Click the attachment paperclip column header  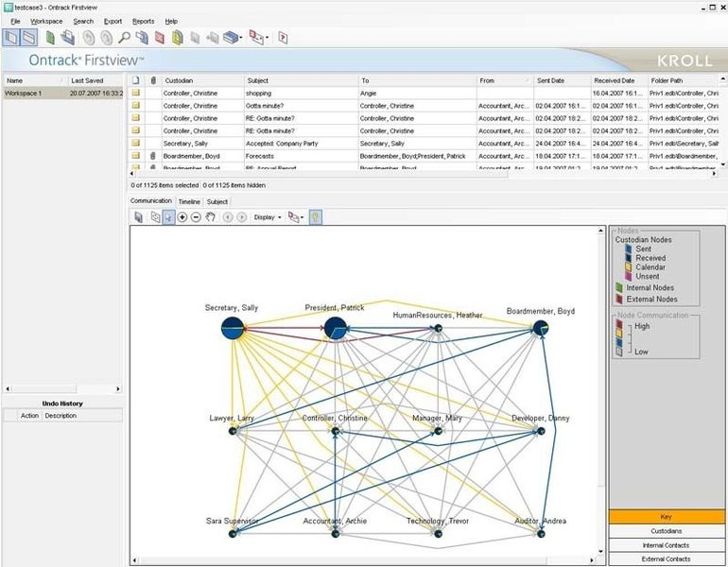[153, 80]
